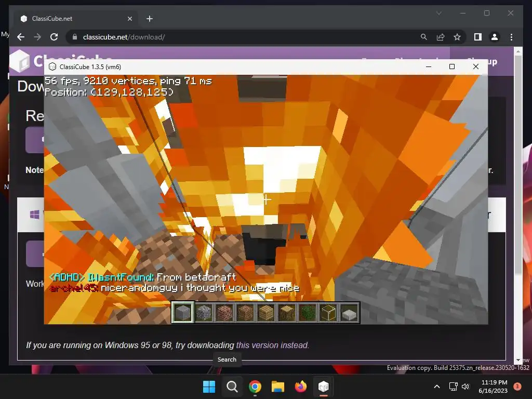This screenshot has width=532, height=399.
Task: Select the dirt block in hotbar
Action: [245, 312]
